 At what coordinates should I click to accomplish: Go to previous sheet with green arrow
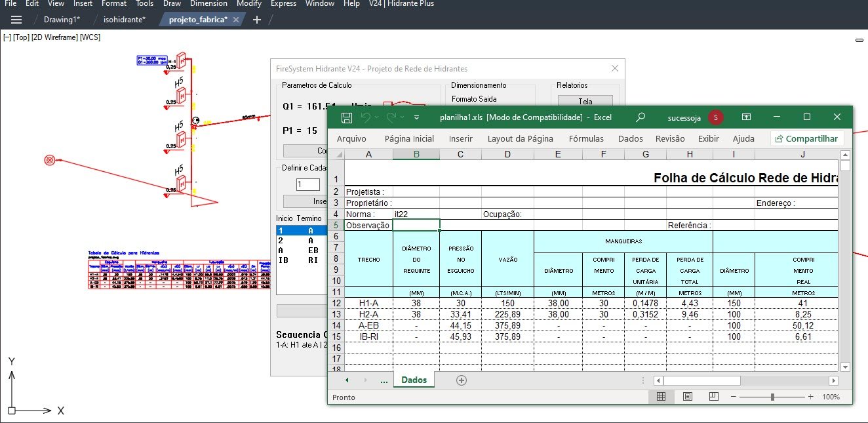pos(347,380)
